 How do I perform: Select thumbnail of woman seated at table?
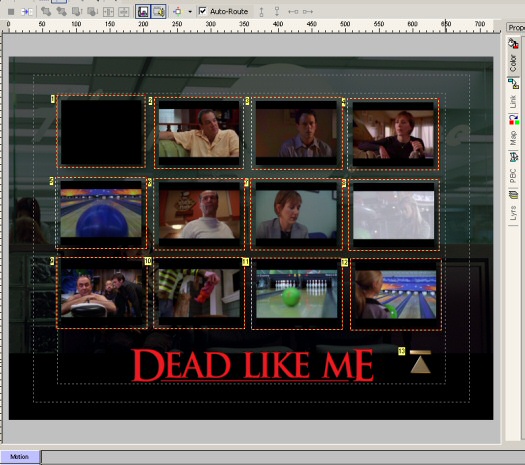point(394,134)
